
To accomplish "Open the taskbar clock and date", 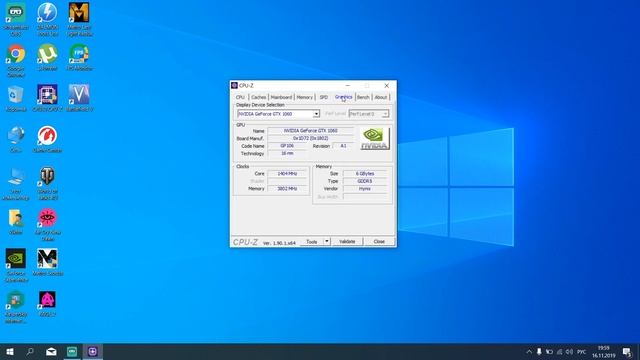I will click(x=604, y=351).
